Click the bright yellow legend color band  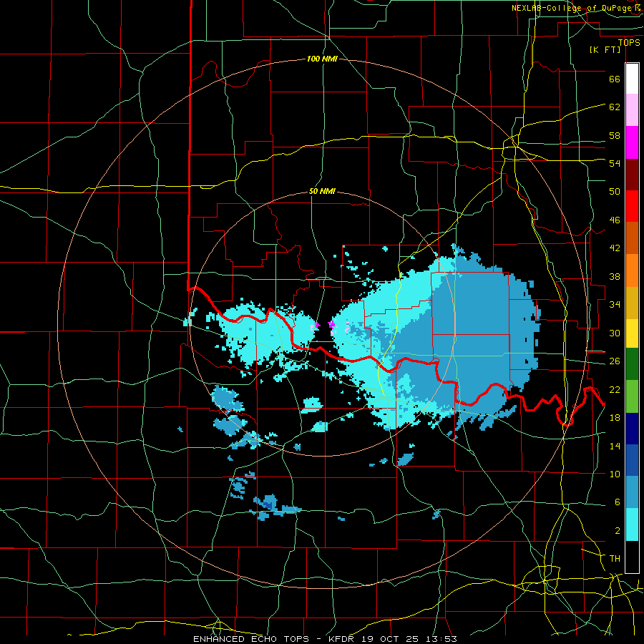point(632,333)
